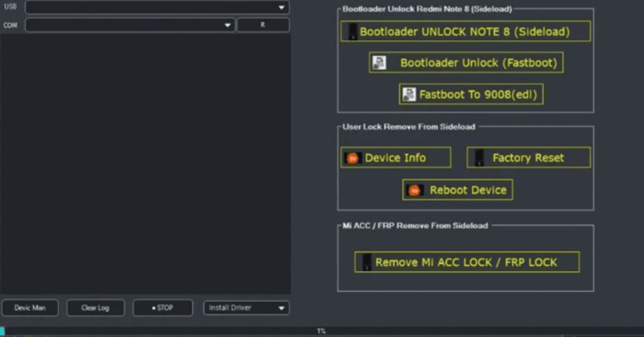The width and height of the screenshot is (644, 337).
Task: Click 'User Lock Remove From Sideload' group title
Action: tap(409, 126)
